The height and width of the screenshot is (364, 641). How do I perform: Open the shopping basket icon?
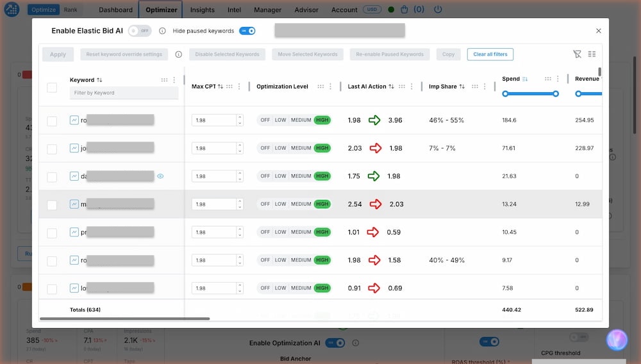click(404, 10)
